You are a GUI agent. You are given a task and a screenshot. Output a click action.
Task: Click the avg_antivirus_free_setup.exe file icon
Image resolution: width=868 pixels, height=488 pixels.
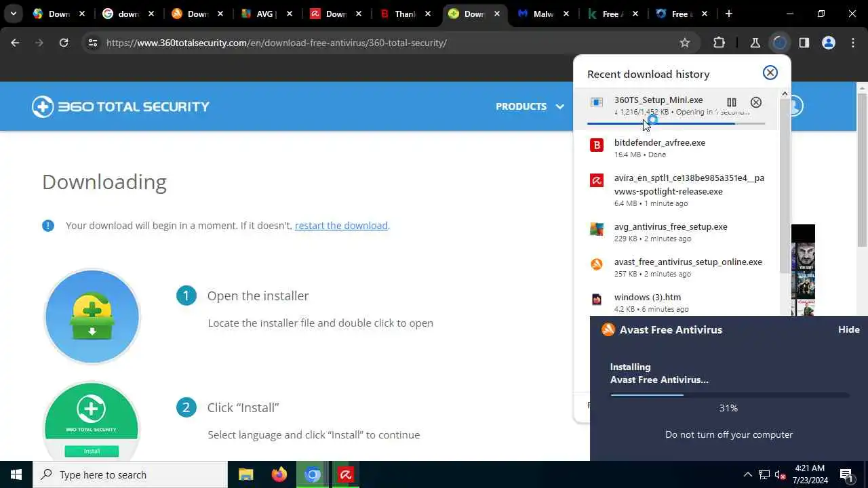pyautogui.click(x=597, y=229)
